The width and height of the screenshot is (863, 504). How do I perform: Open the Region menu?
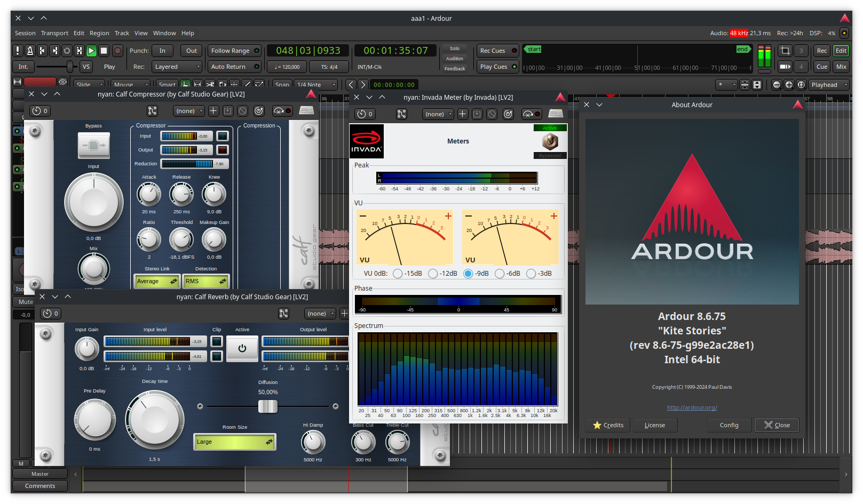(x=99, y=33)
